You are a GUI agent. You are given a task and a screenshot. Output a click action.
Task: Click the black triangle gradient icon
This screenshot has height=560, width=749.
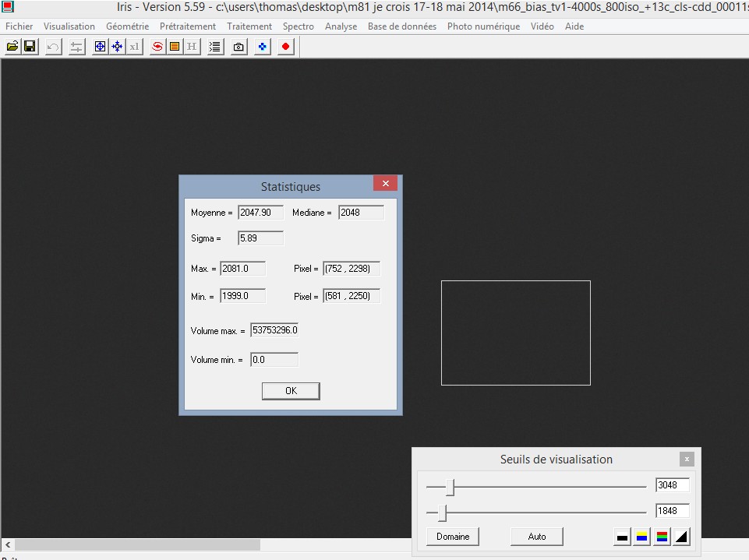coord(682,537)
